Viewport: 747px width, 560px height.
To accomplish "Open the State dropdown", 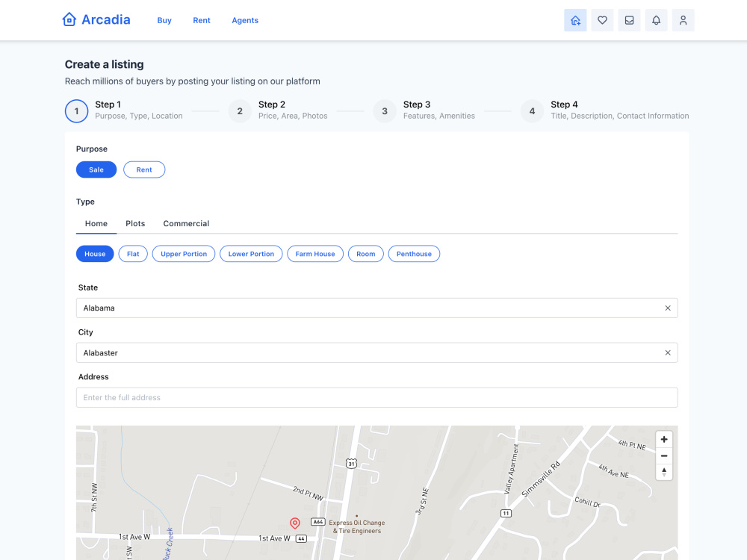I will pyautogui.click(x=376, y=308).
